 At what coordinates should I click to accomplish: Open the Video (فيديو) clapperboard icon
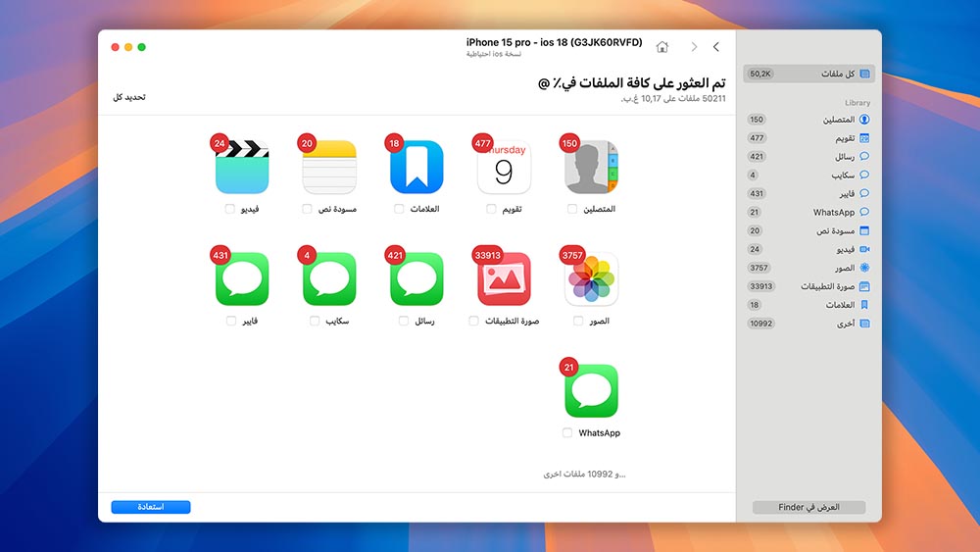pos(242,167)
